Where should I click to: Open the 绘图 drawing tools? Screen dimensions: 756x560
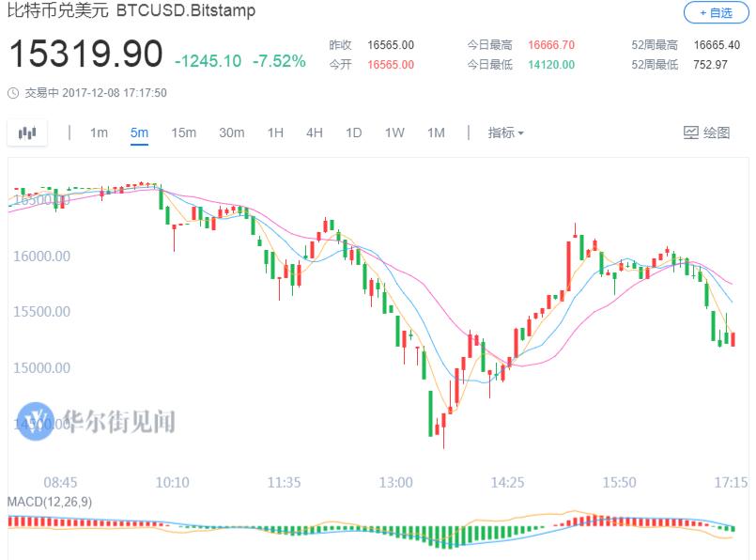706,133
